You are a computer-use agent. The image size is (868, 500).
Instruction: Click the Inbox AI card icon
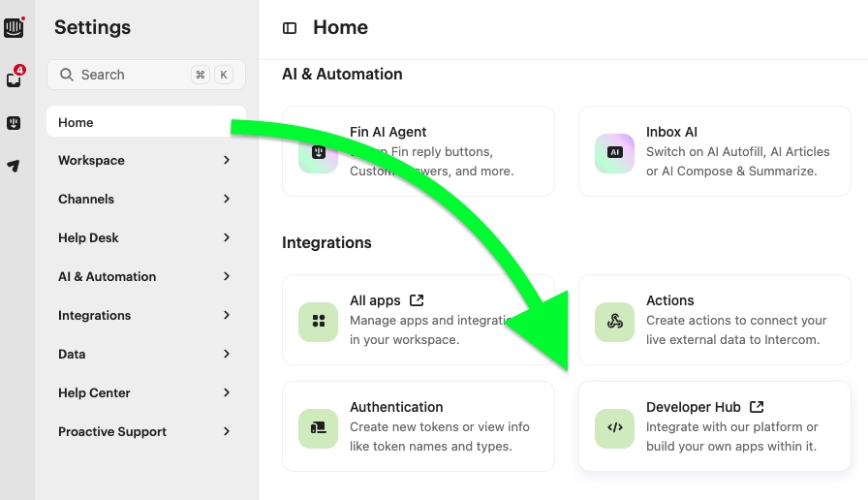click(614, 153)
